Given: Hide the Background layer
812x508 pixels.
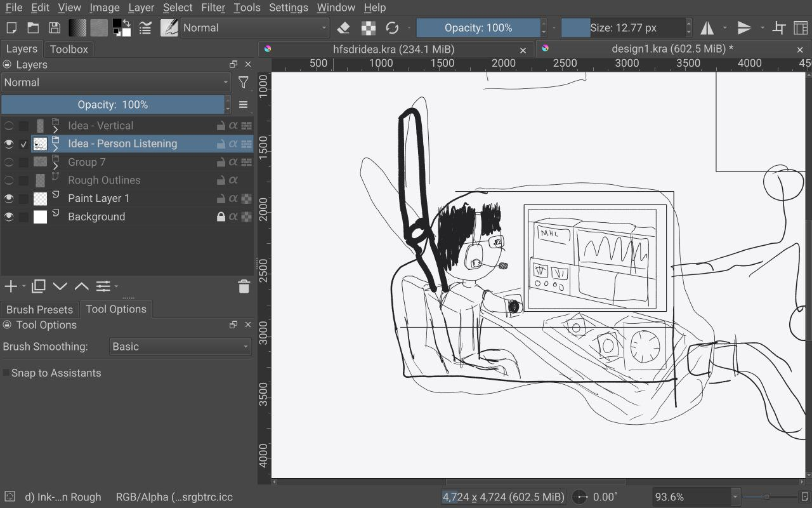Looking at the screenshot, I should click(9, 217).
